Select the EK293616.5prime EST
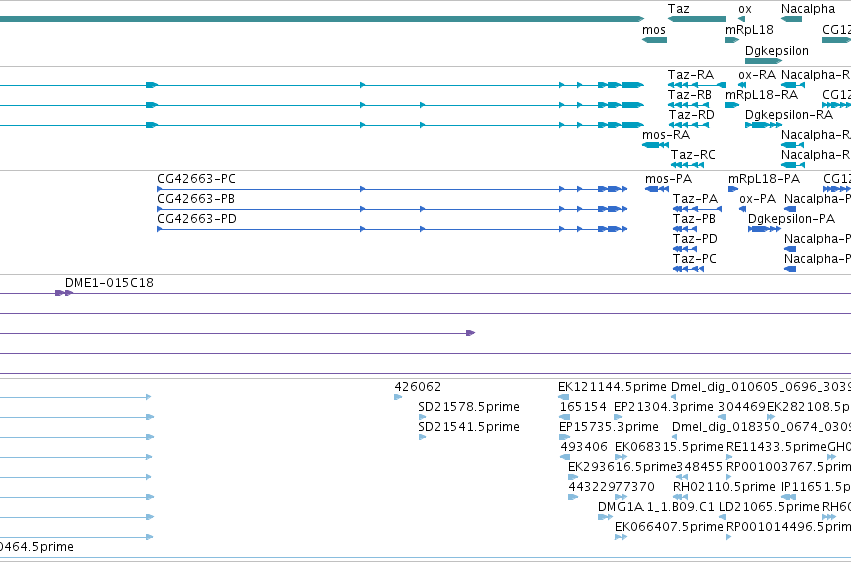This screenshot has width=851, height=562. tap(573, 477)
